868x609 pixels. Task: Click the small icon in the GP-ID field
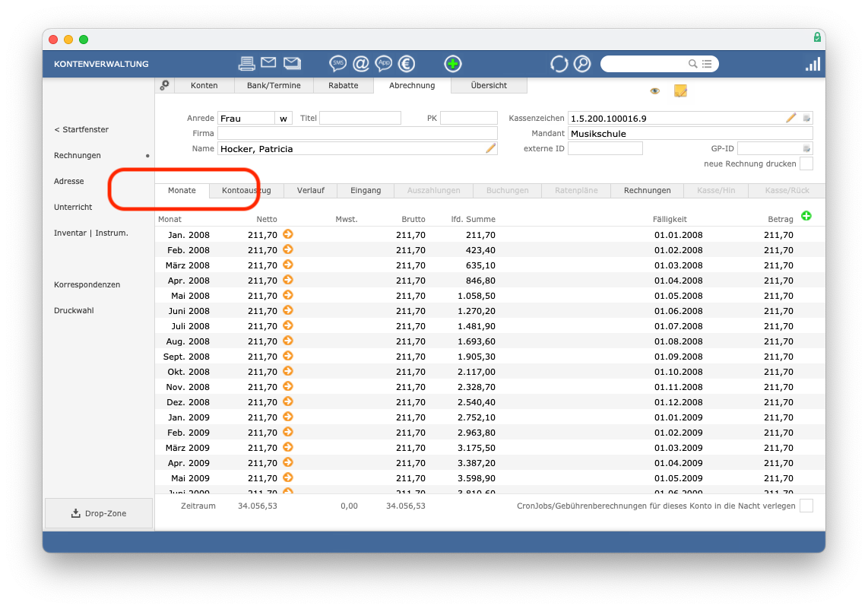click(806, 148)
